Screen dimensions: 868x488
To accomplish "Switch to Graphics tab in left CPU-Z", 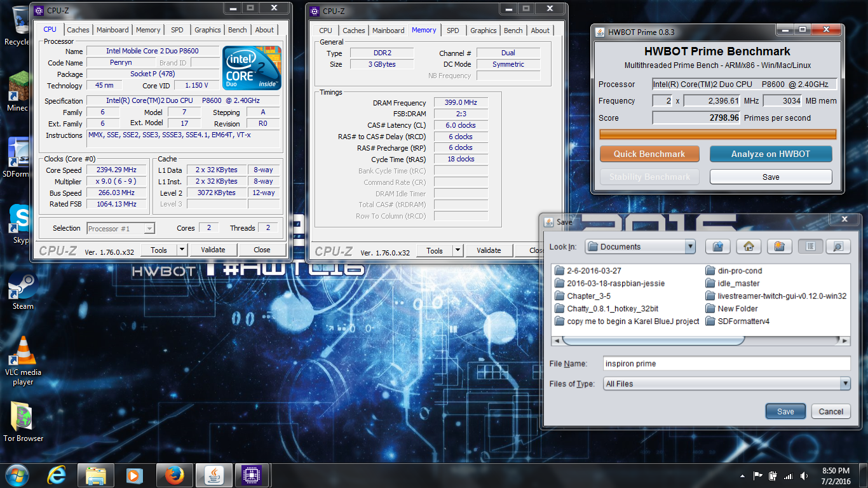I will coord(207,30).
